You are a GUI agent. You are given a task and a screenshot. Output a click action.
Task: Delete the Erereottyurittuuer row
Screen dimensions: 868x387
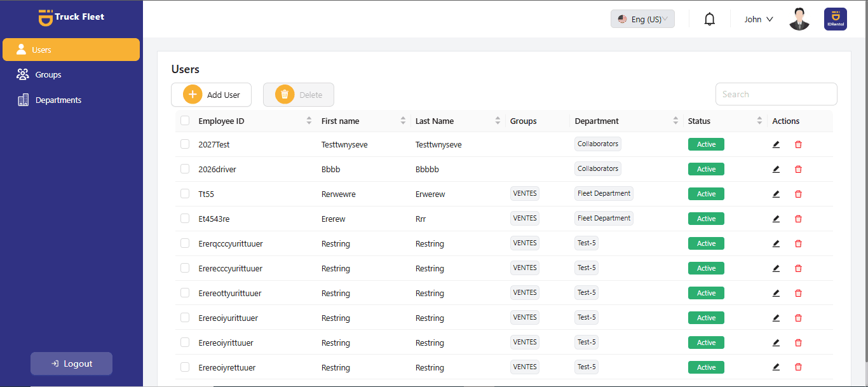pos(798,293)
